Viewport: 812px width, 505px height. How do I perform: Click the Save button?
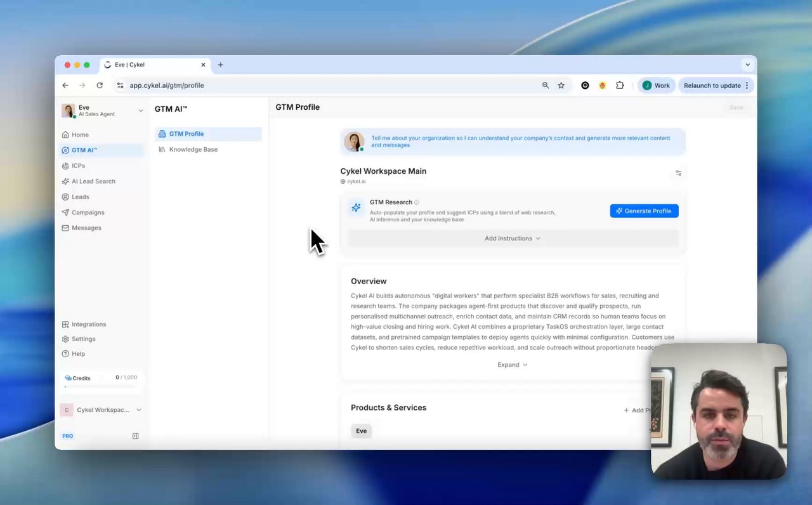(x=736, y=107)
